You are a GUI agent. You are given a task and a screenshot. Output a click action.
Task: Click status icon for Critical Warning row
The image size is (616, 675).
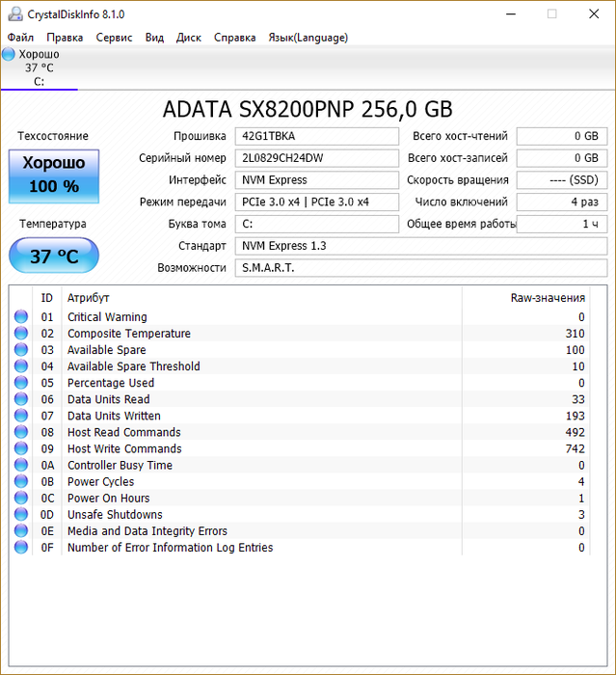(21, 316)
